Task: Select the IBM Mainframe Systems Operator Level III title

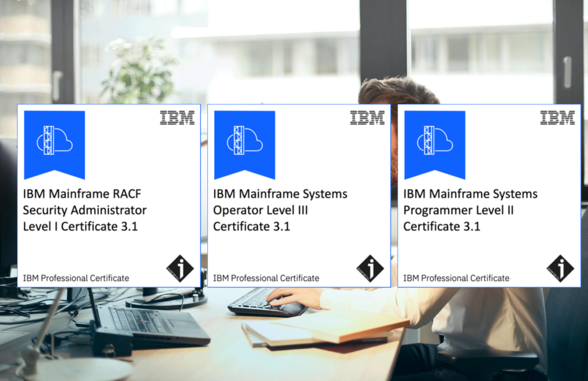Action: pyautogui.click(x=280, y=210)
